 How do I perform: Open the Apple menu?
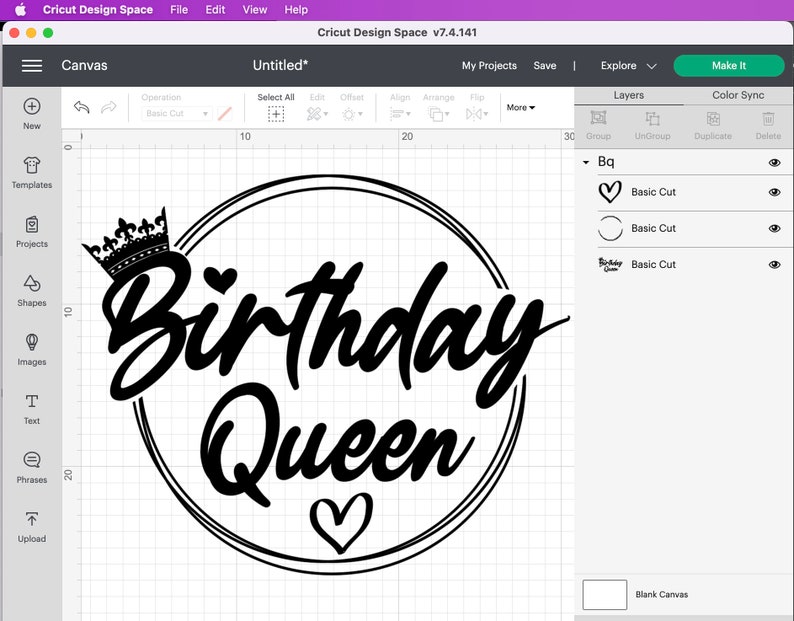(x=20, y=10)
